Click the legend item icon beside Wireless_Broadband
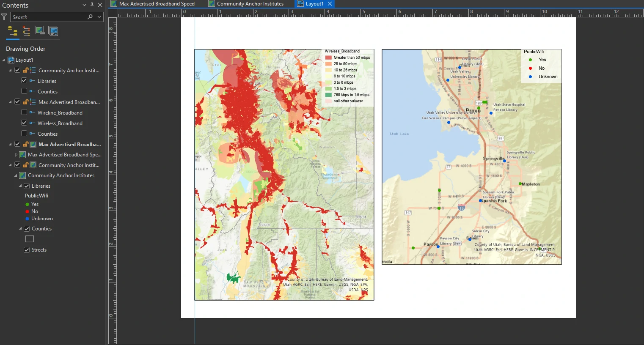The height and width of the screenshot is (345, 644). click(32, 123)
